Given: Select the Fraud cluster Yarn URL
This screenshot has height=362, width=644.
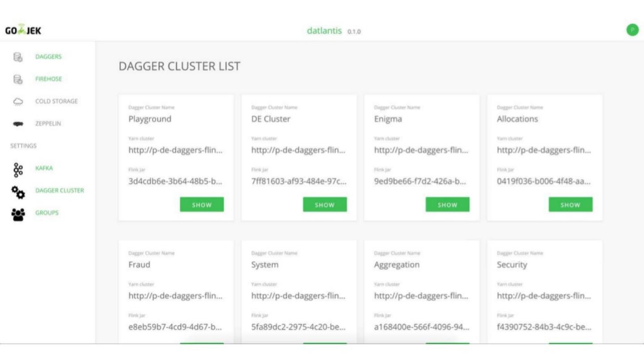Looking at the screenshot, I should click(175, 296).
